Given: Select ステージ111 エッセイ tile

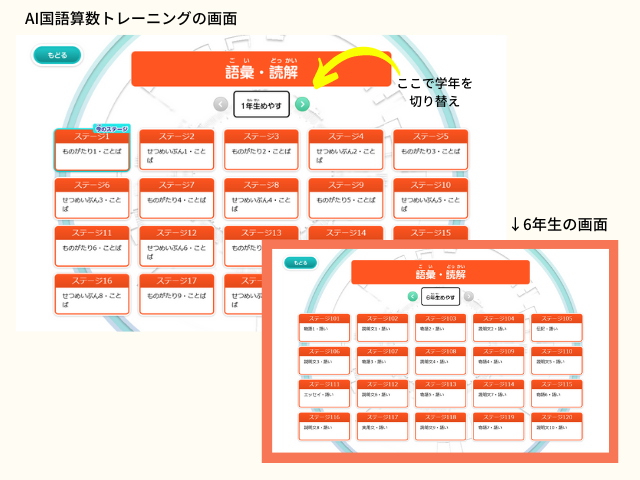Looking at the screenshot, I should click(x=323, y=392).
